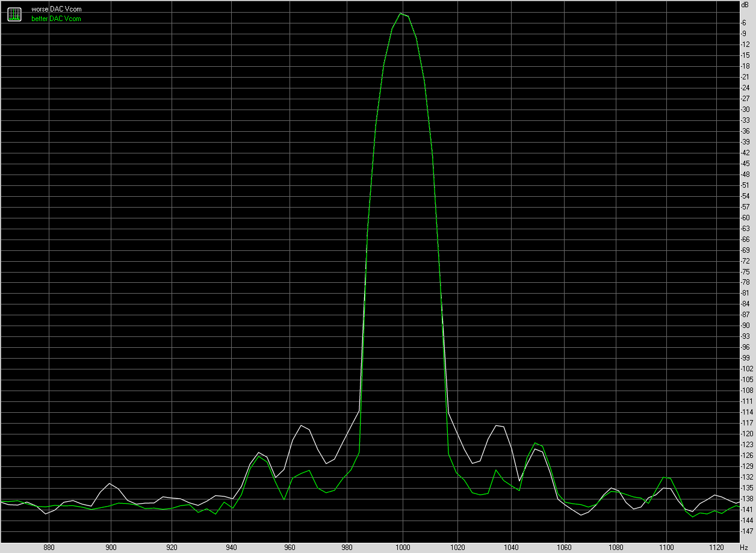Click the -30 dB level label
756x553 pixels.
[x=746, y=110]
